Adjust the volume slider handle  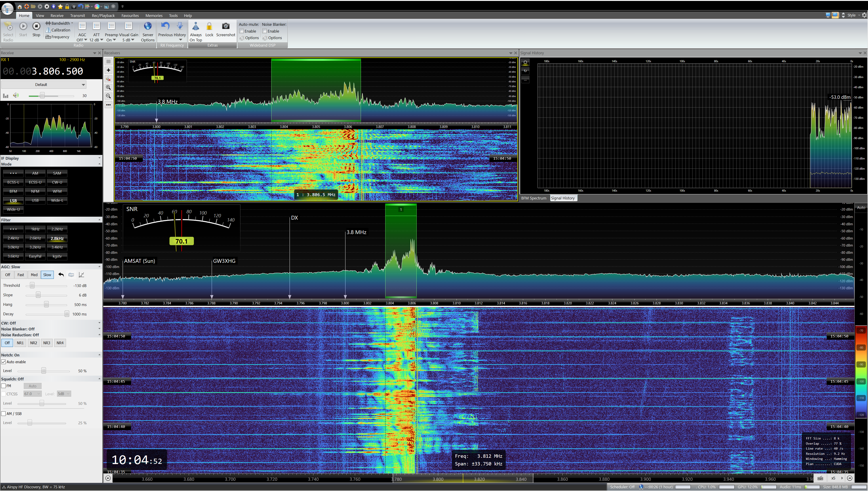click(42, 96)
